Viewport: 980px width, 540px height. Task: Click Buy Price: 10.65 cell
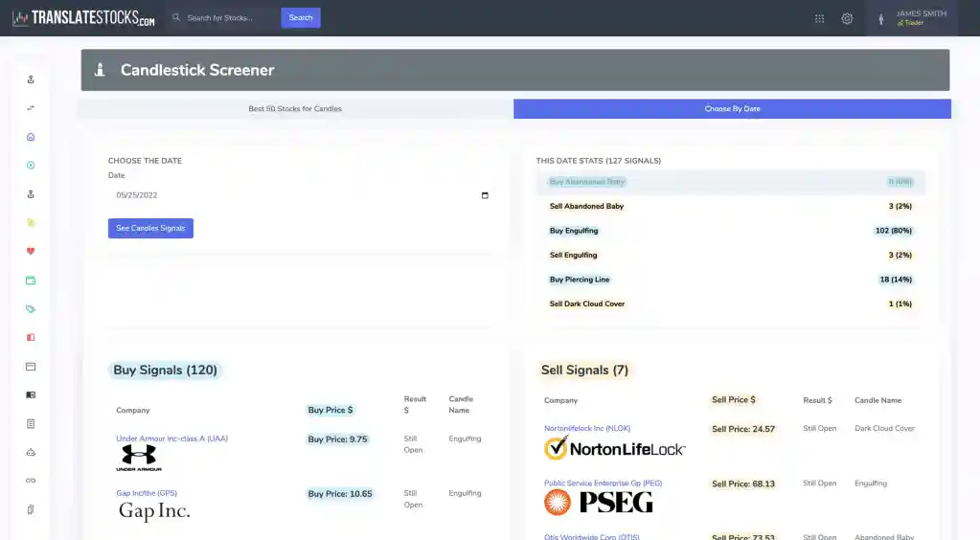point(340,494)
